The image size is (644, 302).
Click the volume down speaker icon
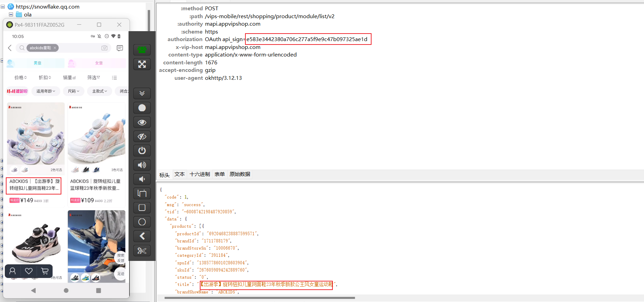(x=142, y=179)
